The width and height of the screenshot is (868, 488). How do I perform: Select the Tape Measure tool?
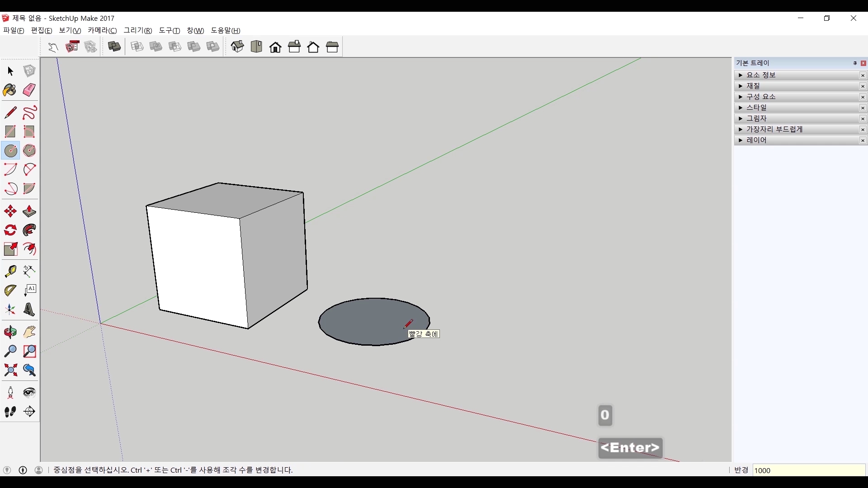10,271
